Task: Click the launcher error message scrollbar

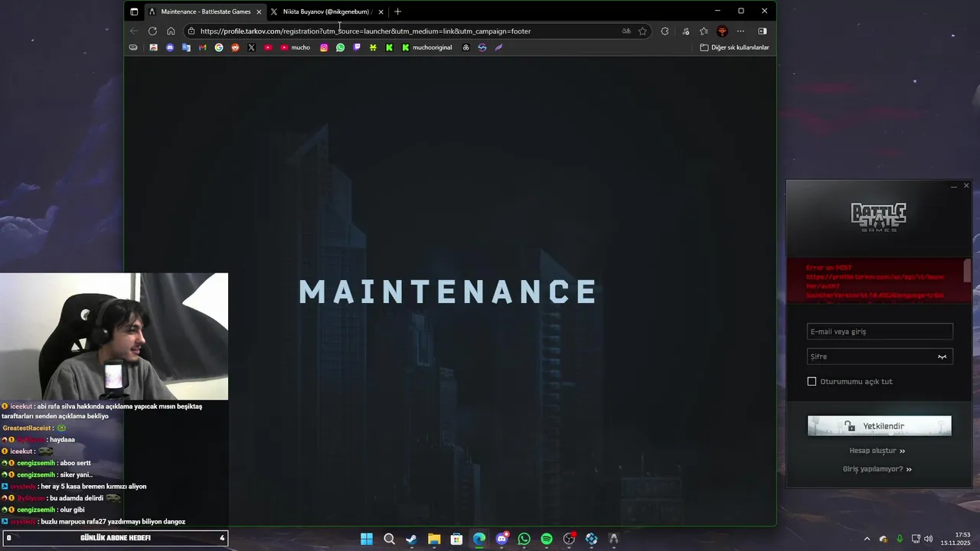Action: click(x=967, y=270)
